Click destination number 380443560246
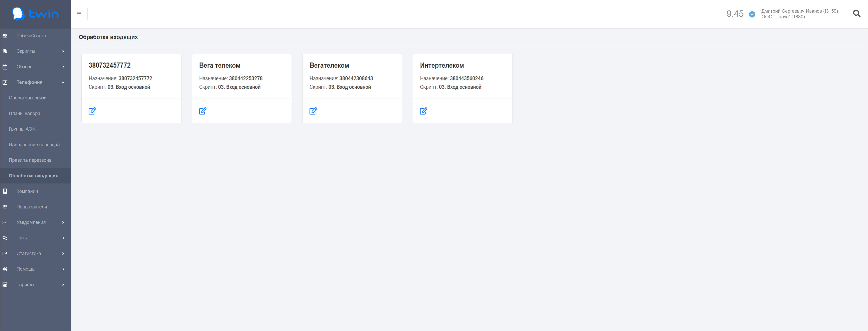Viewport: 868px width, 331px height. pyautogui.click(x=467, y=79)
